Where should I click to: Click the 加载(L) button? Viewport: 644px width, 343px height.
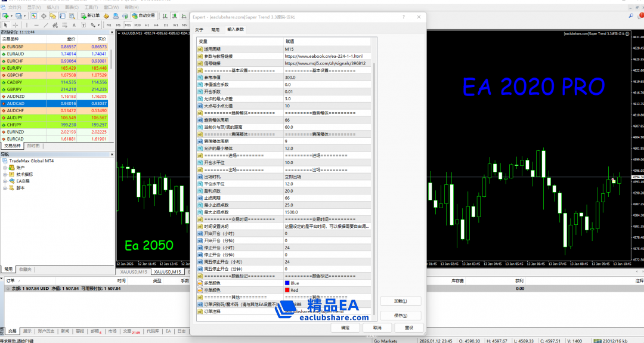point(401,301)
